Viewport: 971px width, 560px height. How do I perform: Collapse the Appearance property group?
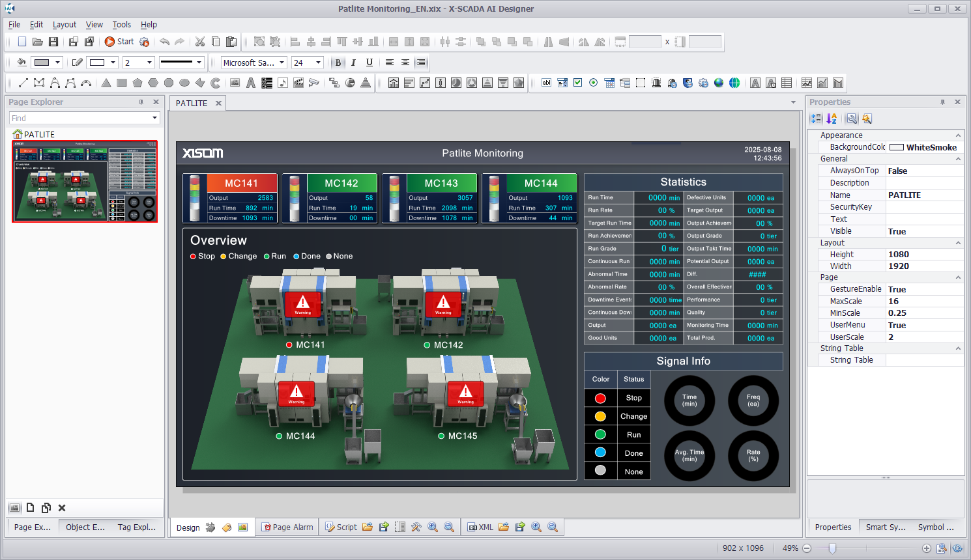click(958, 135)
